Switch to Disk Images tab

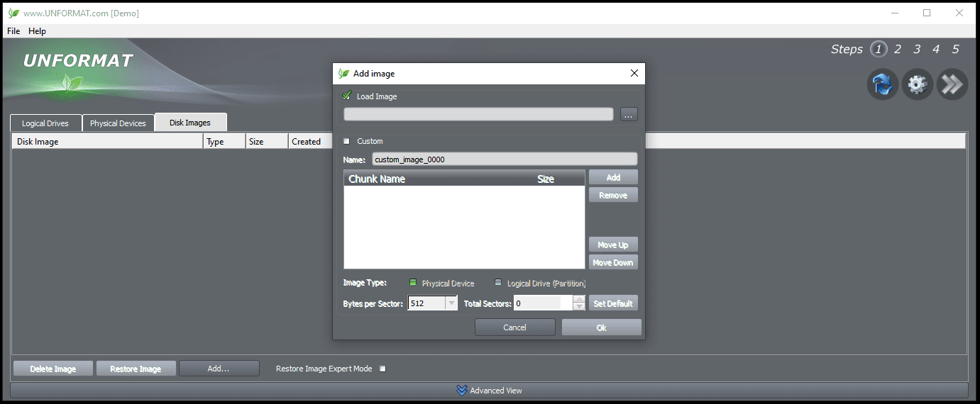[190, 123]
